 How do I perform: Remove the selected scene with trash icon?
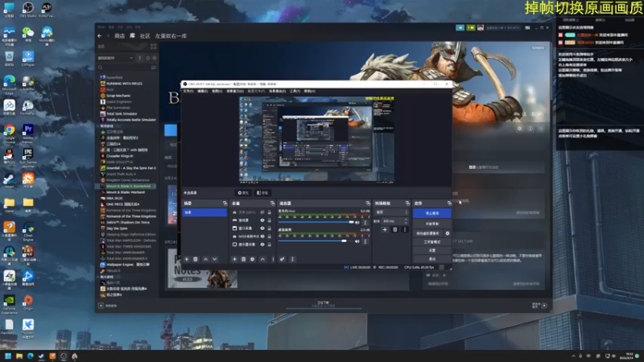196,259
